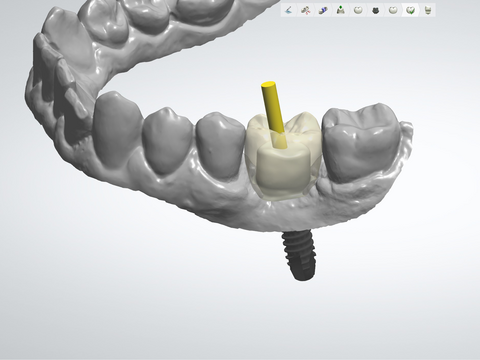Select the first white tooth workflow icon
This screenshot has height=360, width=480.
click(x=358, y=10)
